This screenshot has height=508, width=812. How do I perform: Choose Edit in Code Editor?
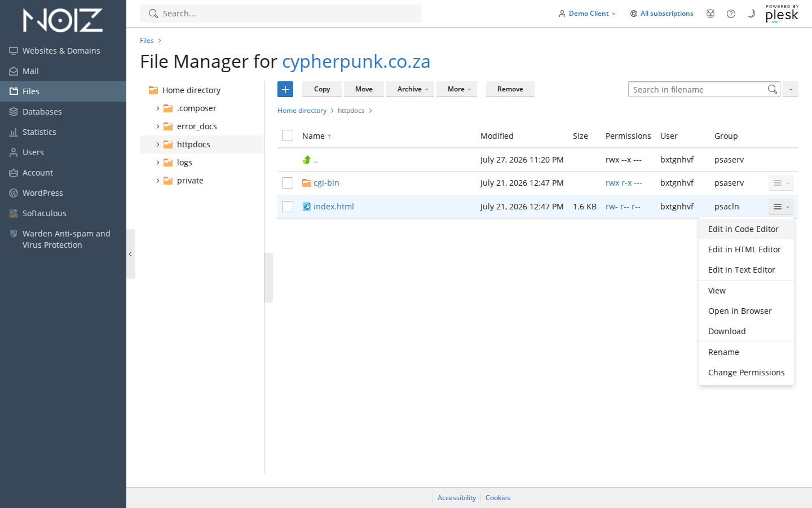pos(747,229)
